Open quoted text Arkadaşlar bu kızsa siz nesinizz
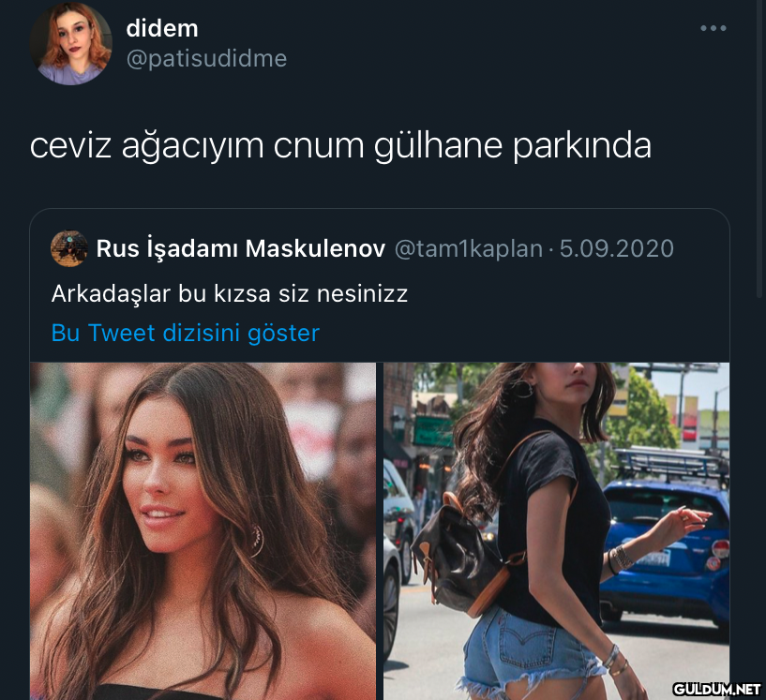The width and height of the screenshot is (766, 700). [x=230, y=294]
